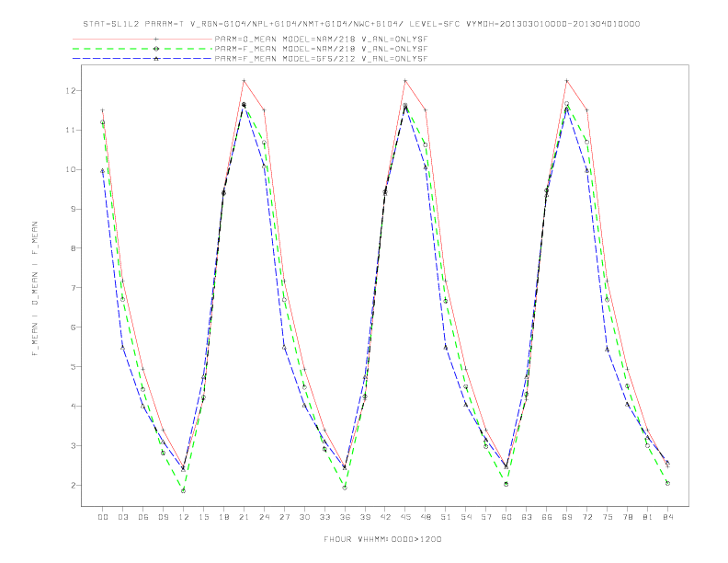Screen dimensions: 728x563
Task: Click y-axis tick label 12
Action: click(x=70, y=90)
